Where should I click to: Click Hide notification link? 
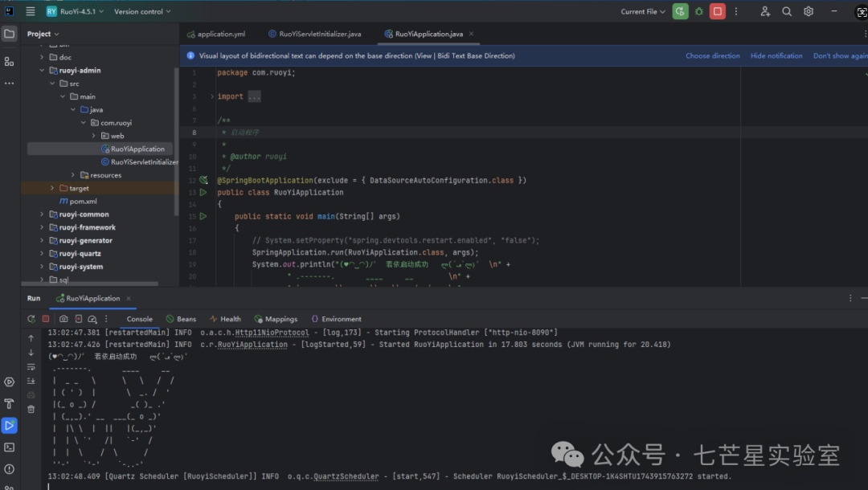776,56
